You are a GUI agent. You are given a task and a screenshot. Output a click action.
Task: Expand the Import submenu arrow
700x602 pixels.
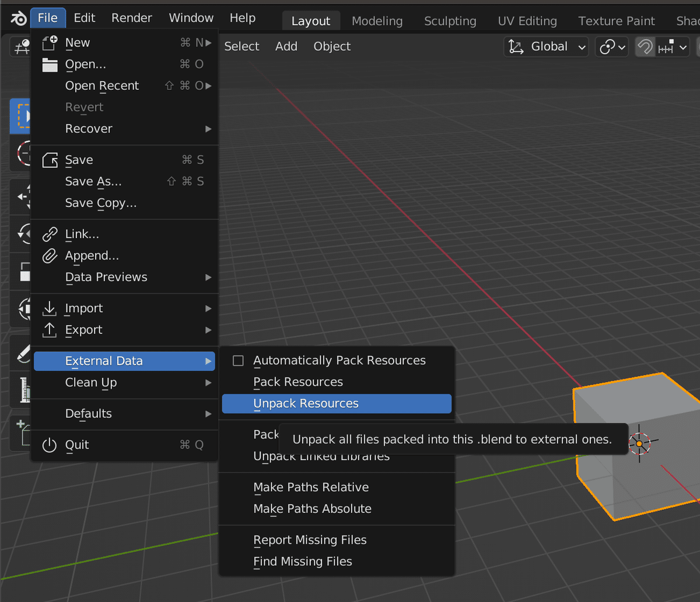(x=208, y=308)
